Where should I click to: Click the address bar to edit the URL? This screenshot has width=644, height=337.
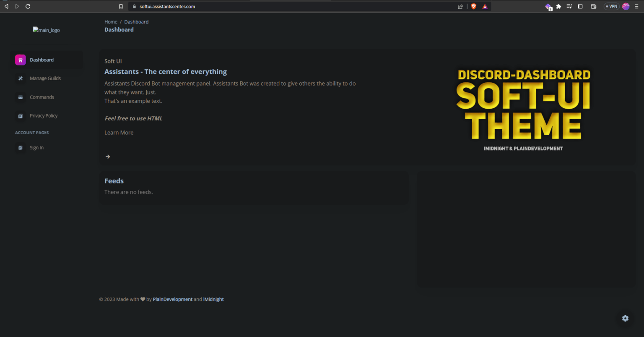click(x=252, y=6)
